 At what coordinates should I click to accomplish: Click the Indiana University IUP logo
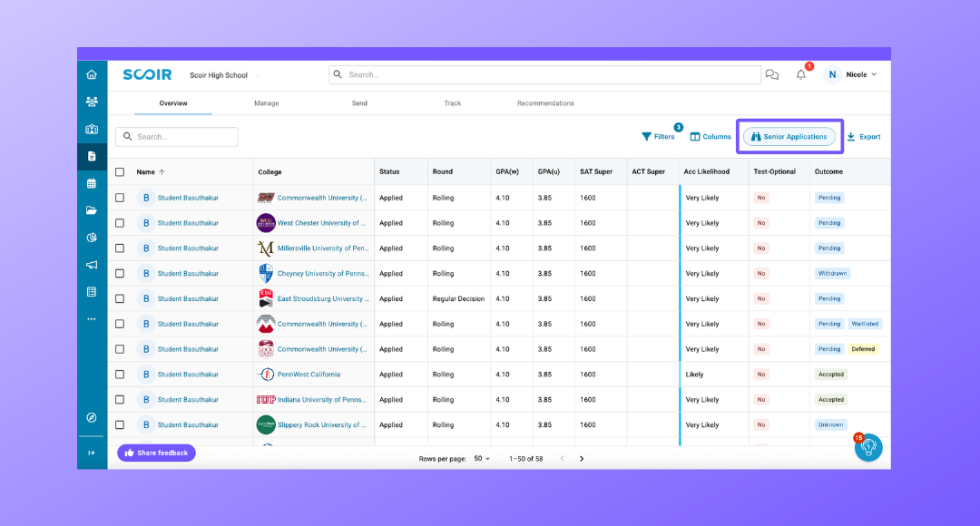click(x=266, y=400)
